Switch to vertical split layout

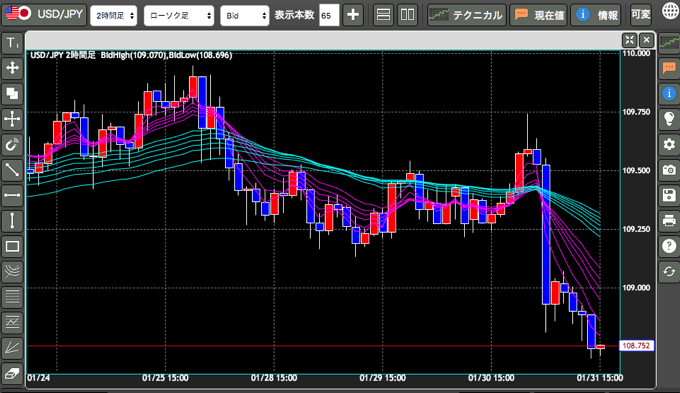pyautogui.click(x=407, y=15)
